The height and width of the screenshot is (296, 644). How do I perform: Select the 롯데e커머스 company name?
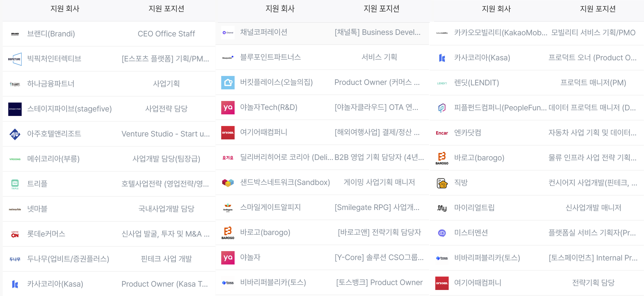click(46, 234)
